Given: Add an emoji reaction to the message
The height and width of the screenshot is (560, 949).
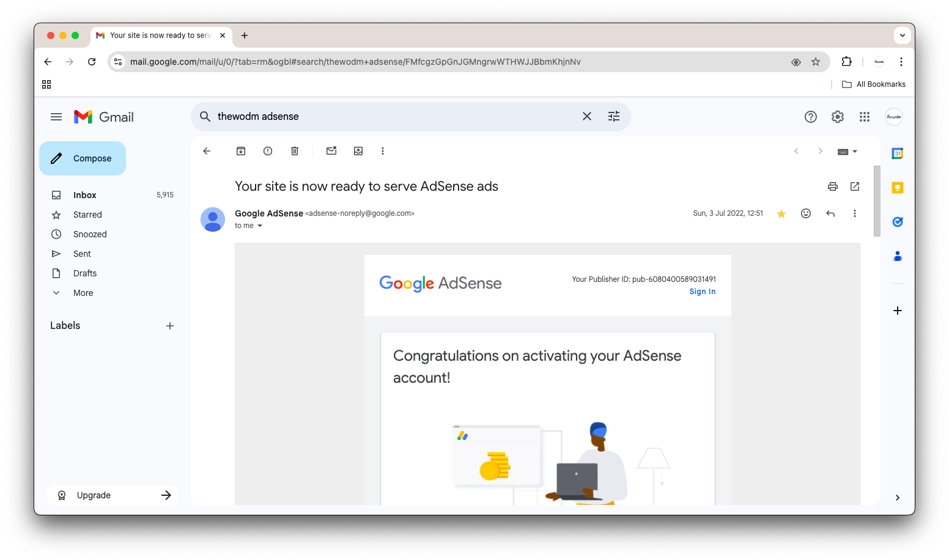Looking at the screenshot, I should coord(806,213).
